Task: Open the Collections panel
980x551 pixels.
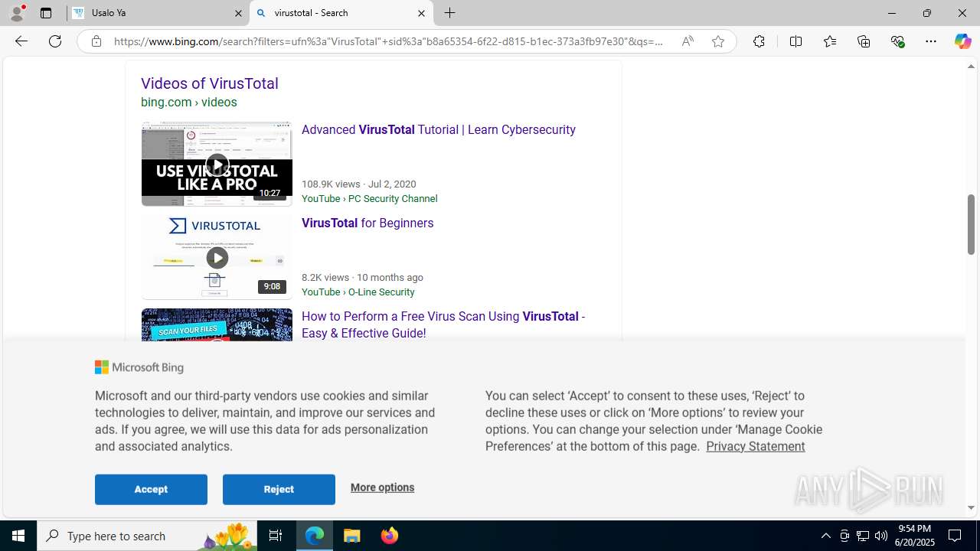Action: coord(864,41)
